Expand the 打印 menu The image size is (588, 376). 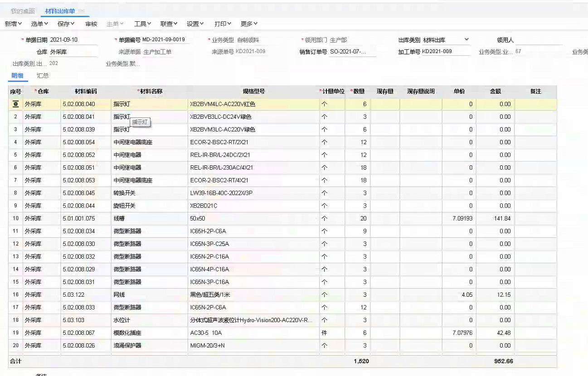223,24
